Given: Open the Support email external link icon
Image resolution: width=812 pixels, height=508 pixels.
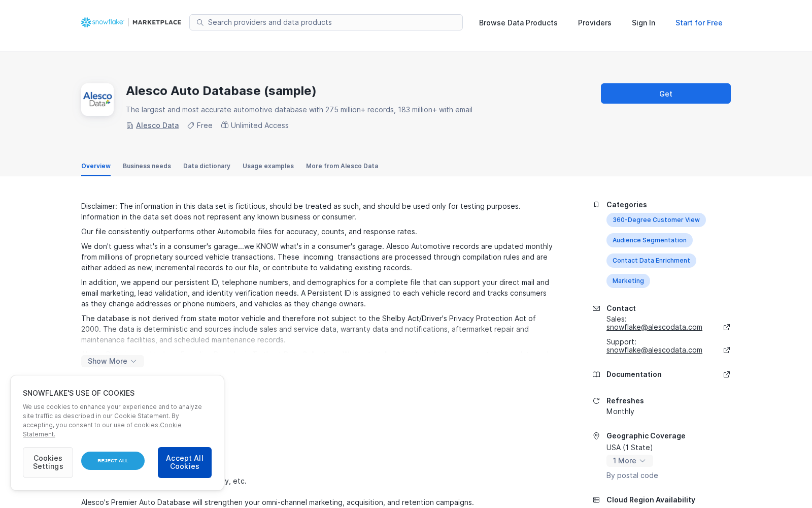Looking at the screenshot, I should [x=727, y=350].
